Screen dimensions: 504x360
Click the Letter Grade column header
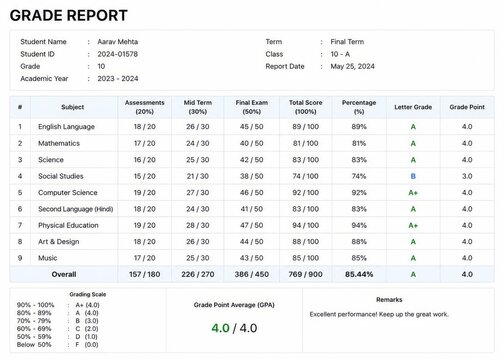pos(413,107)
